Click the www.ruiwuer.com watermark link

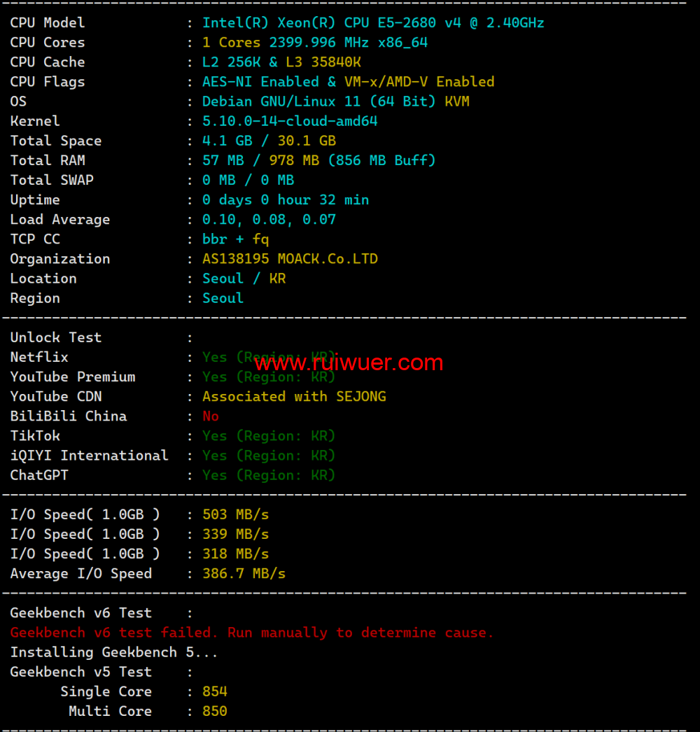click(349, 363)
